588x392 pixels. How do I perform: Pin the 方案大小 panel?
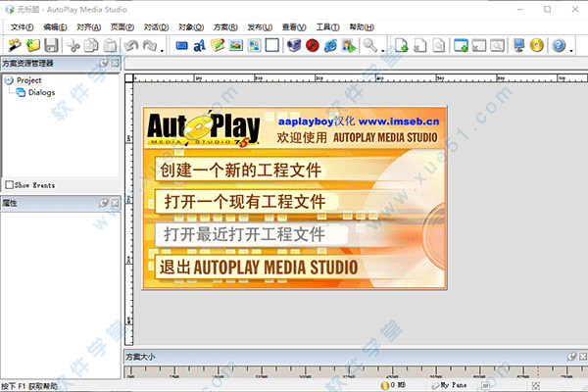click(x=571, y=357)
